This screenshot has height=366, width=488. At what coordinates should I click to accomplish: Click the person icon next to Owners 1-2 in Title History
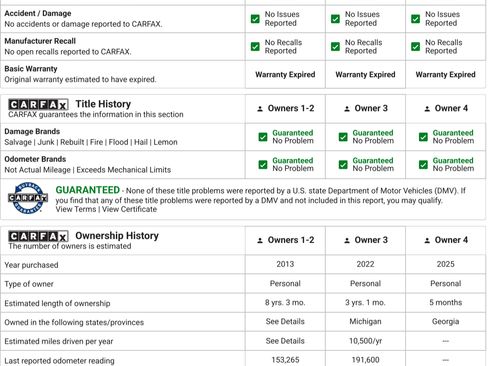[x=260, y=109]
